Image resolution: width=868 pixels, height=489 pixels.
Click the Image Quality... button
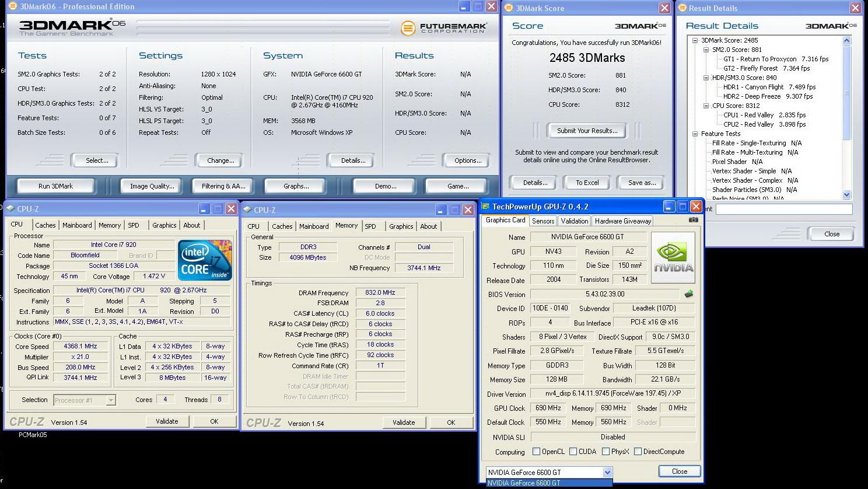[152, 186]
